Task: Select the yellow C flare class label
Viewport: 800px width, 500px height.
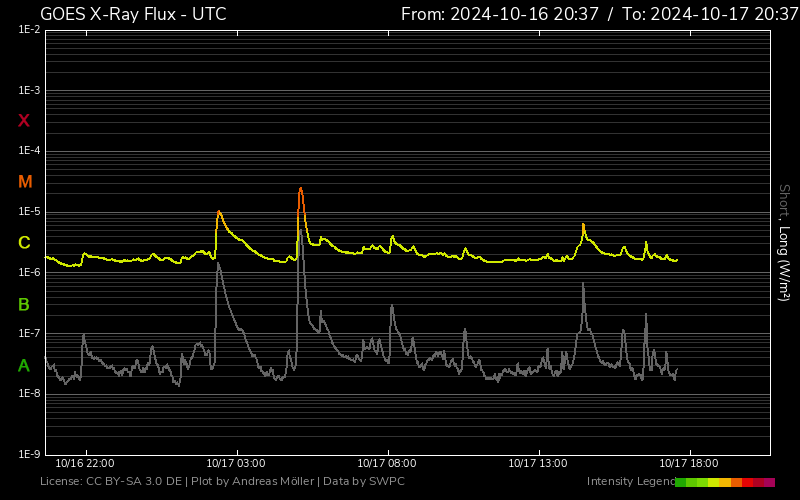Action: click(24, 243)
